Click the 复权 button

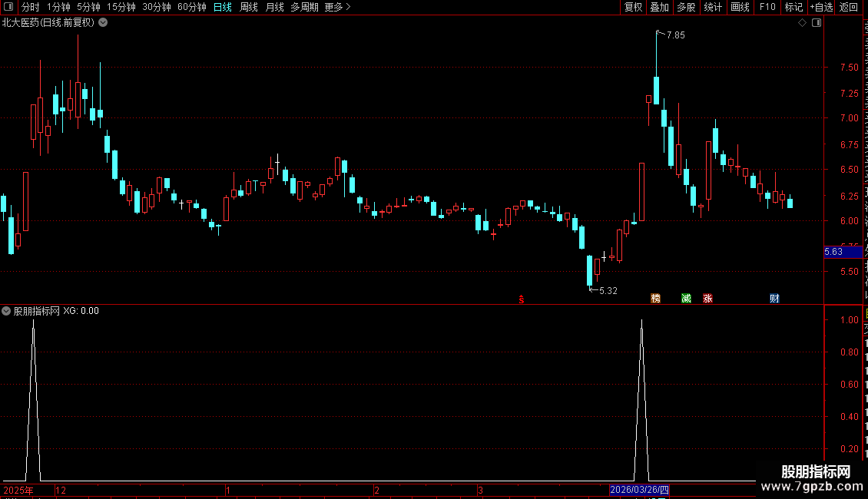click(633, 7)
